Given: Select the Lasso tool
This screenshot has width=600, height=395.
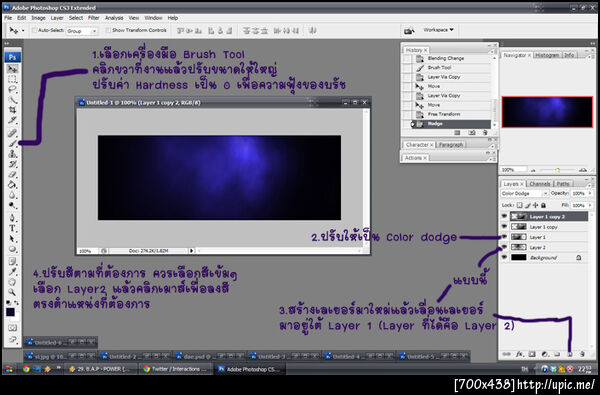Looking at the screenshot, I should [x=13, y=90].
